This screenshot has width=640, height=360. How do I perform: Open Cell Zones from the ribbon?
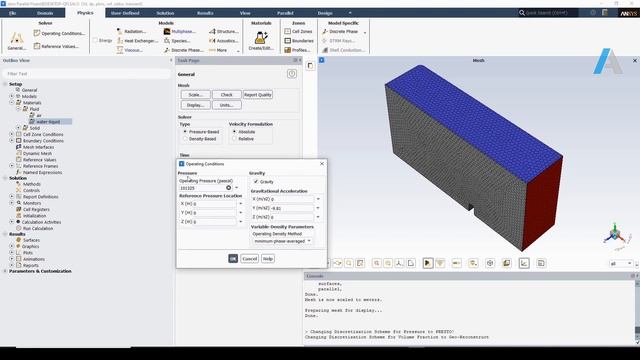pyautogui.click(x=298, y=31)
